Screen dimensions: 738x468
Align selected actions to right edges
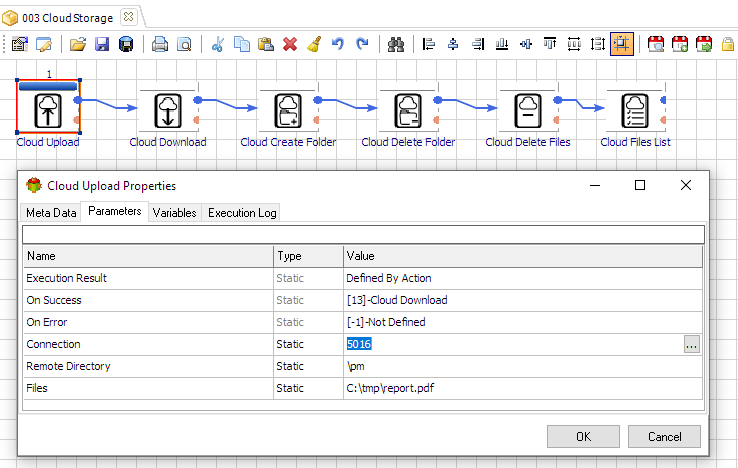click(x=477, y=44)
